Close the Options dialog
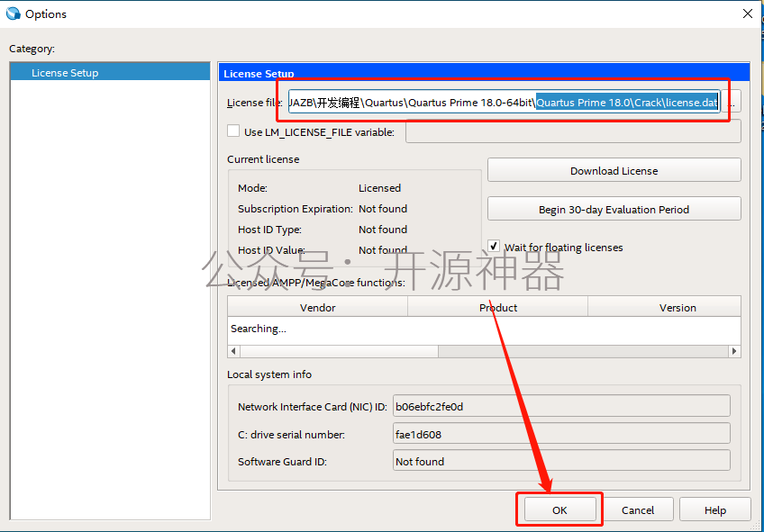The height and width of the screenshot is (532, 764). 748,14
